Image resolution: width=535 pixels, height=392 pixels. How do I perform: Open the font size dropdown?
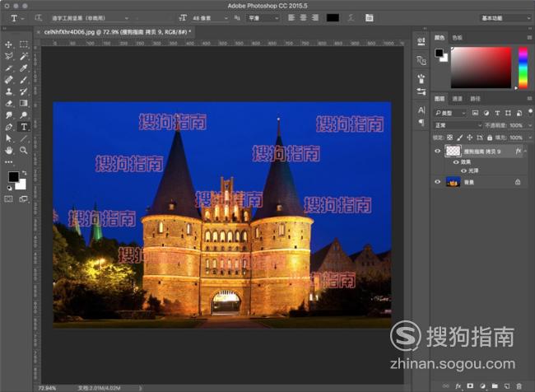(x=226, y=18)
